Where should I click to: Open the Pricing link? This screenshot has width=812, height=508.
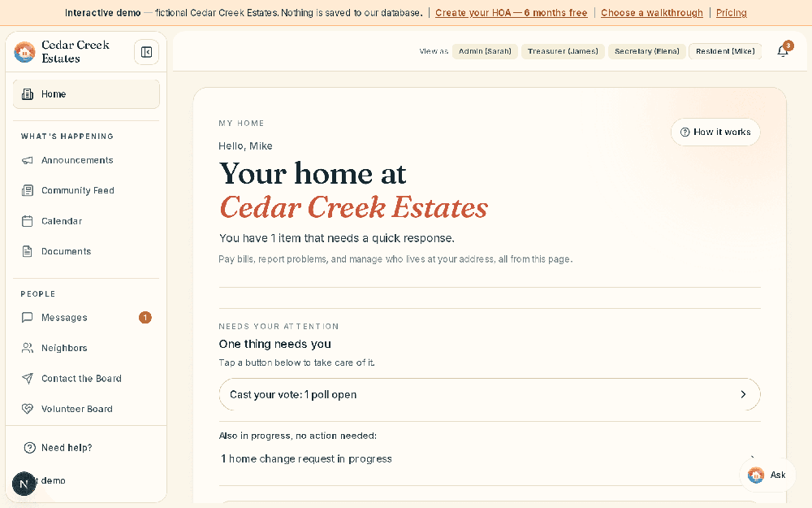coord(732,13)
